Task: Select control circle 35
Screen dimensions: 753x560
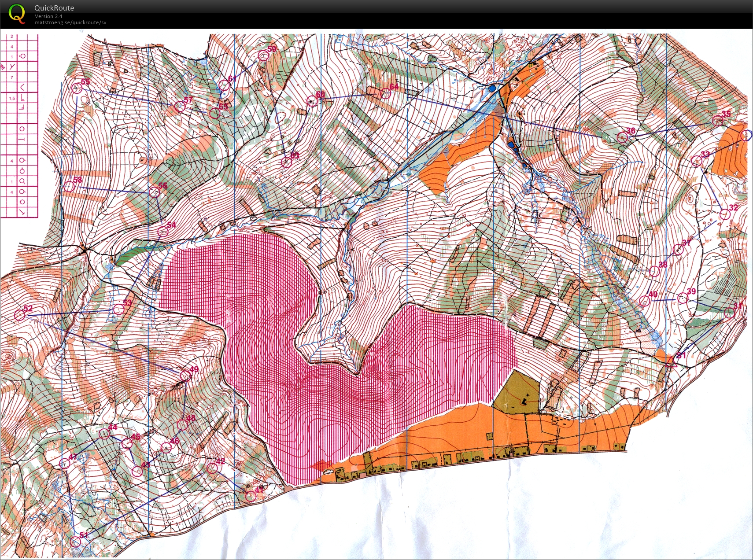Action: pos(718,120)
